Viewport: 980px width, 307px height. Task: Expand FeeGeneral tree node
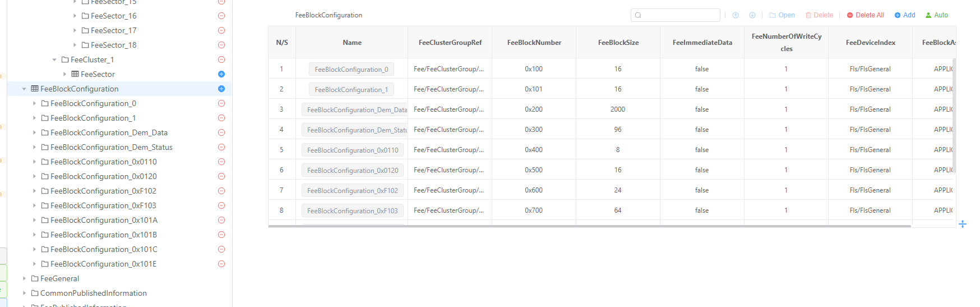point(24,278)
